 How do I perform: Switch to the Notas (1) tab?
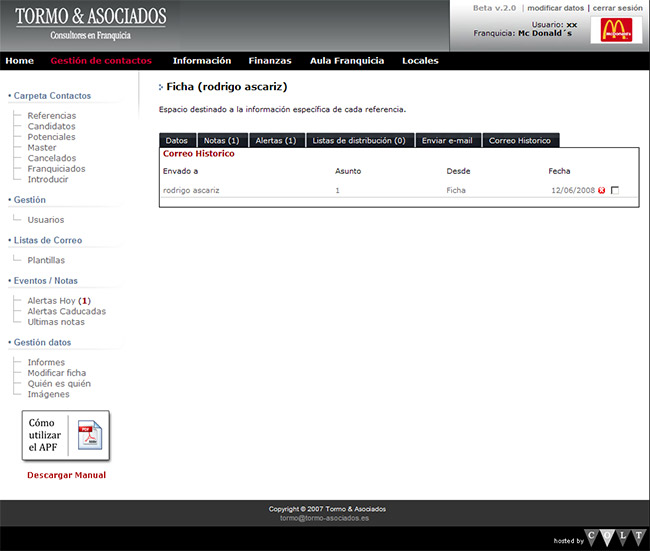click(x=221, y=141)
